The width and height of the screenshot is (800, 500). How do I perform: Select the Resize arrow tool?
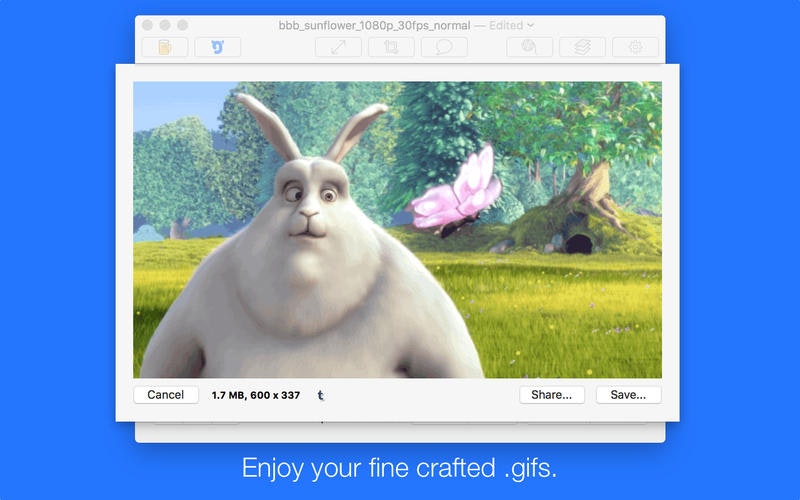(x=338, y=47)
